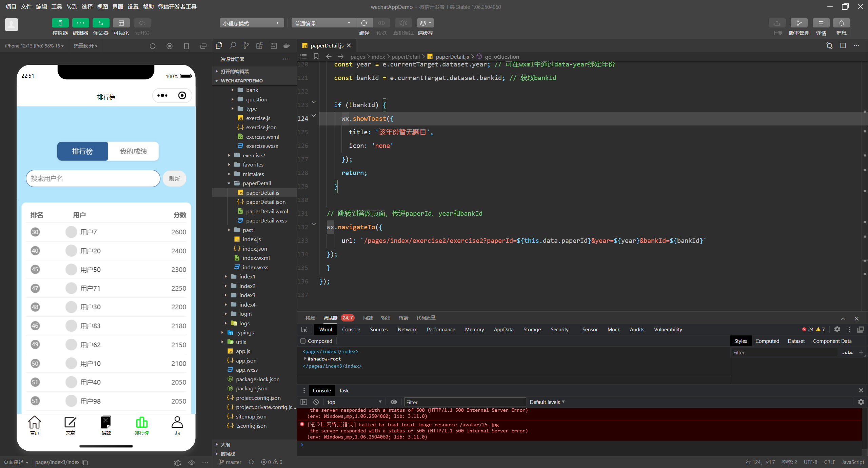Open paperDetail.wxml file in explorer
Image resolution: width=868 pixels, height=468 pixels.
(267, 211)
